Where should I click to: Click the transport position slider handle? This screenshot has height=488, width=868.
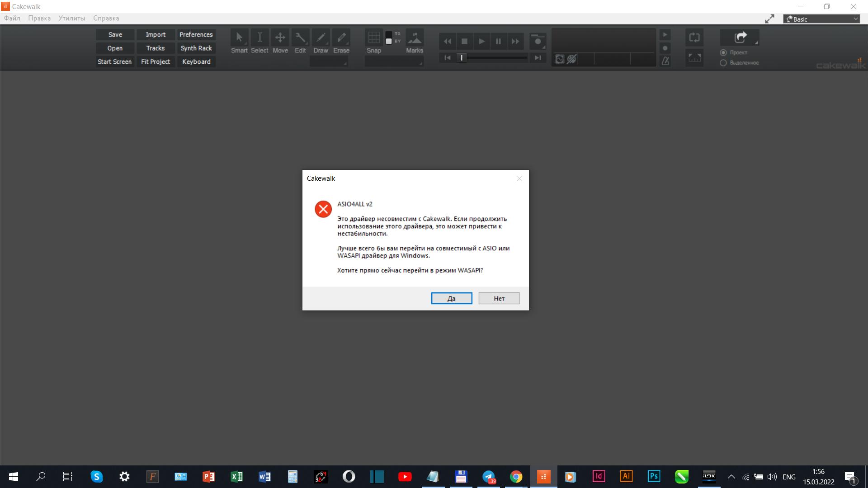tap(462, 58)
